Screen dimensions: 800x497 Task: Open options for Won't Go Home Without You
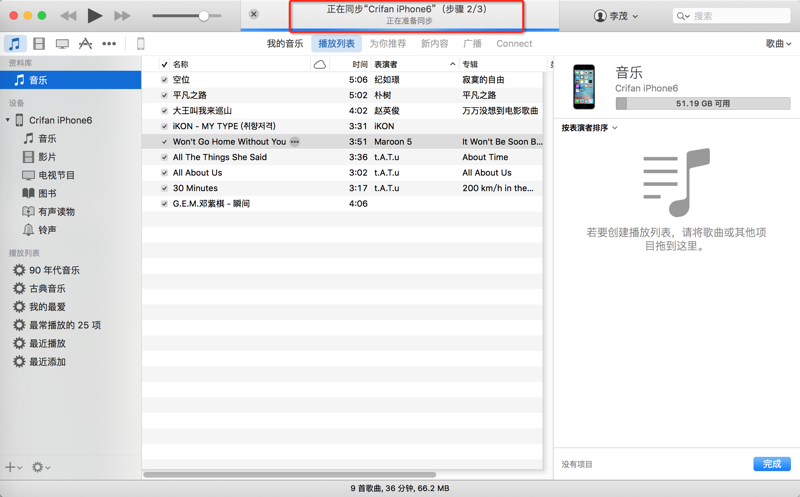click(x=295, y=142)
